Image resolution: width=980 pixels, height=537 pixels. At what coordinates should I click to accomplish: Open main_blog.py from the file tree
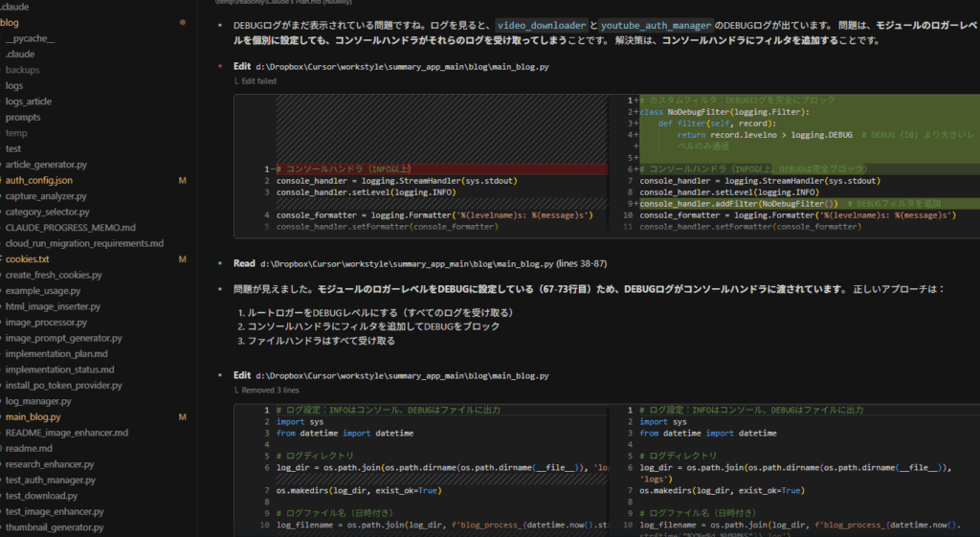click(33, 417)
